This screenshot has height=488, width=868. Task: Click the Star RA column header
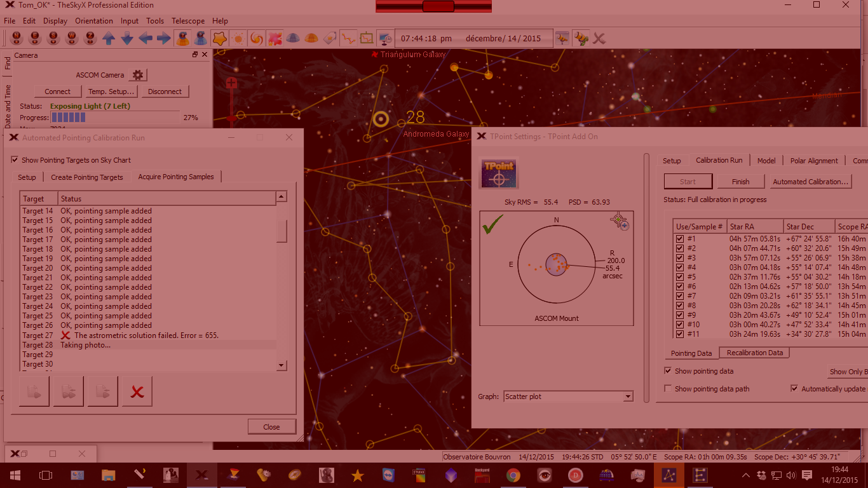755,227
